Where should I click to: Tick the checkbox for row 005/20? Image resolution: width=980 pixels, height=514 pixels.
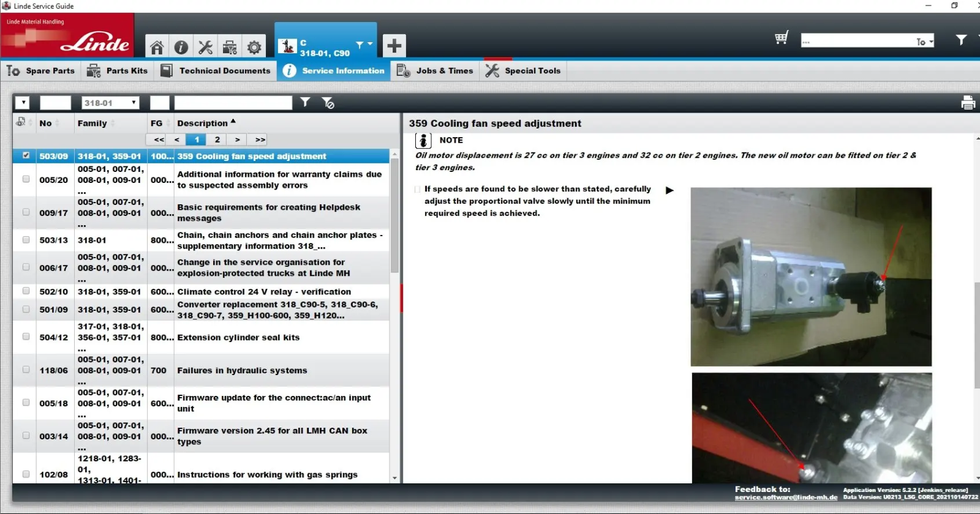point(26,179)
